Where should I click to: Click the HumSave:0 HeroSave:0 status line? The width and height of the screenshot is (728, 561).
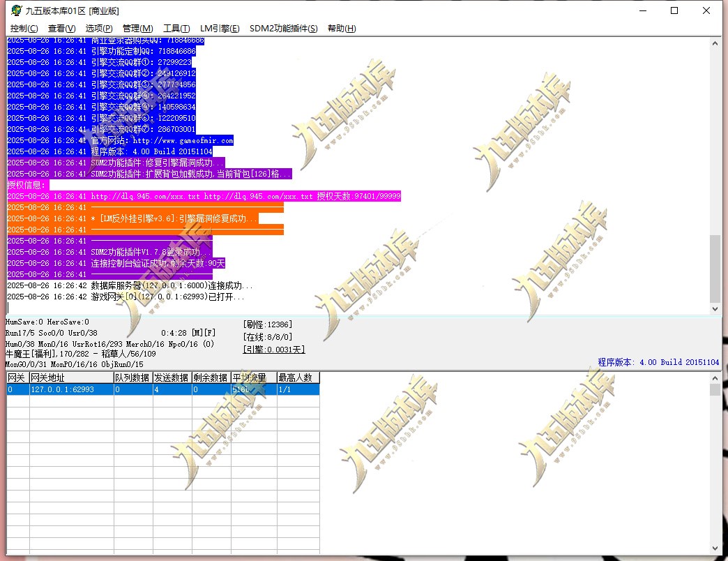point(47,322)
